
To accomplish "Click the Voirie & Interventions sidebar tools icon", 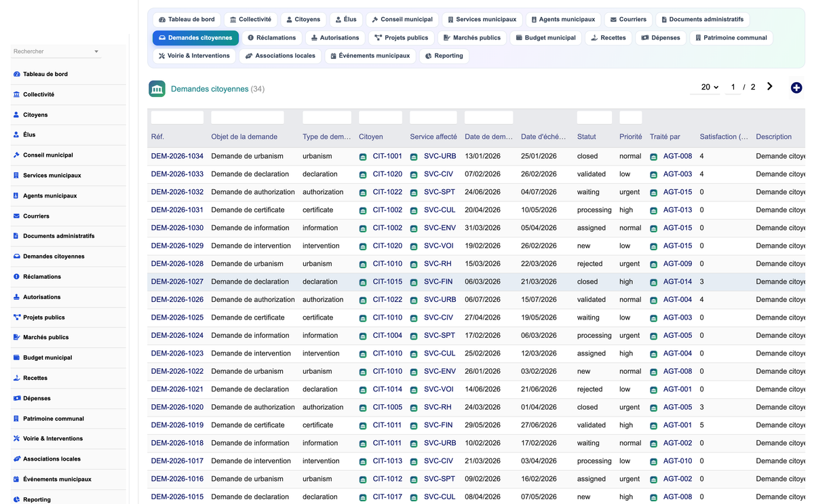I will 16,438.
